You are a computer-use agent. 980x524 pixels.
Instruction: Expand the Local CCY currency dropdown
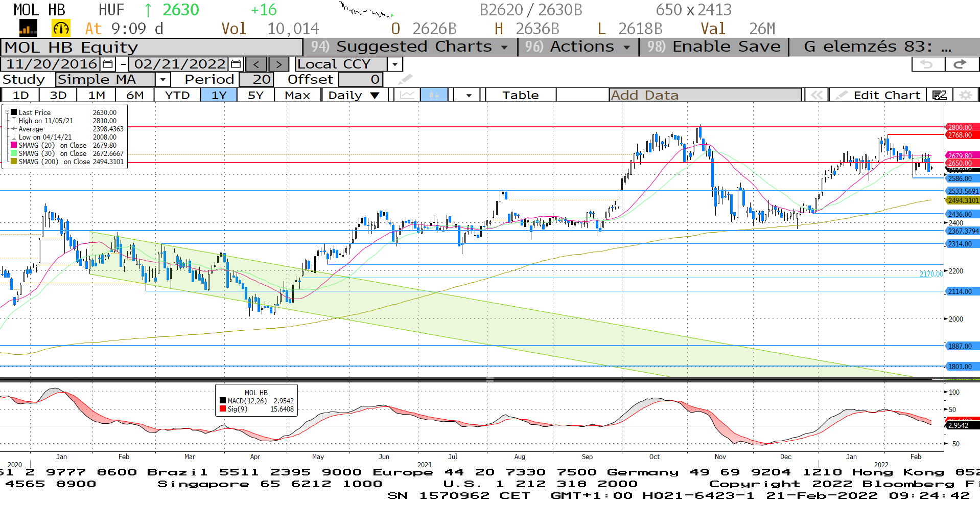[x=394, y=64]
